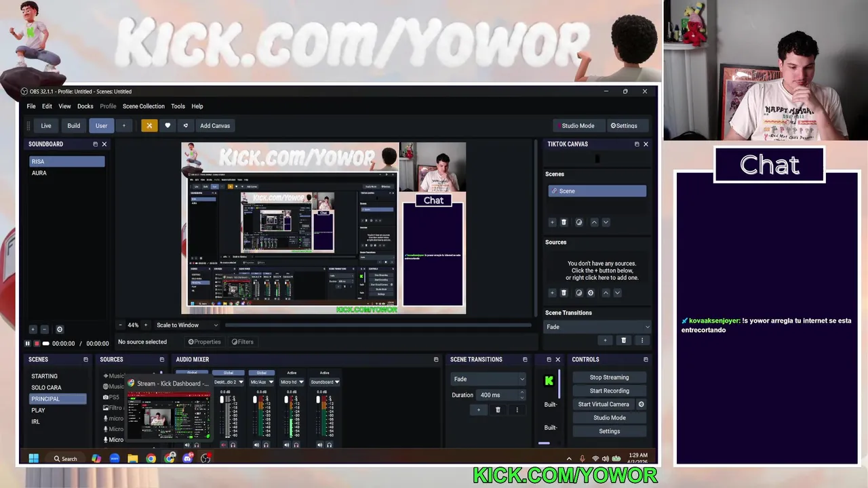Screen dimensions: 868x488
Task: Move TikTok Canvas source up
Action: coord(606,293)
